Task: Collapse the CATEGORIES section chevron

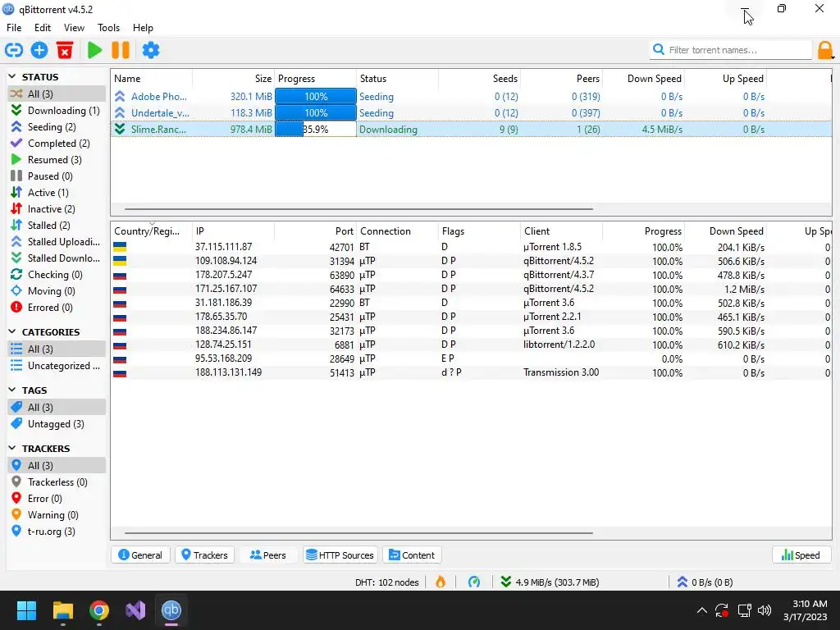Action: click(x=12, y=332)
